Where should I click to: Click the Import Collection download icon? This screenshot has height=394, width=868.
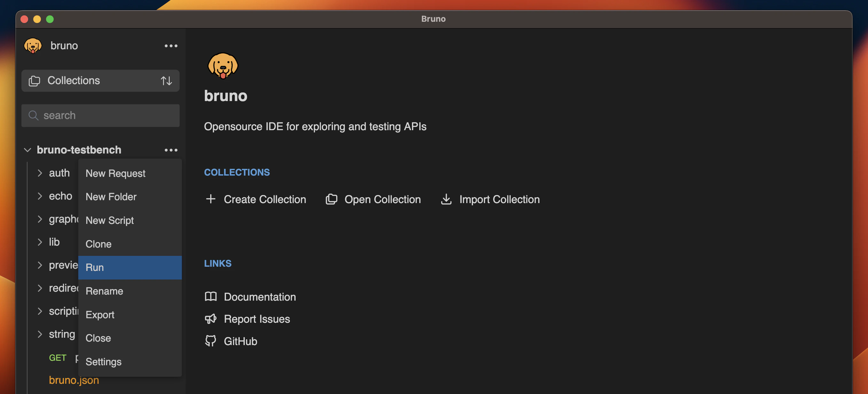pyautogui.click(x=446, y=199)
